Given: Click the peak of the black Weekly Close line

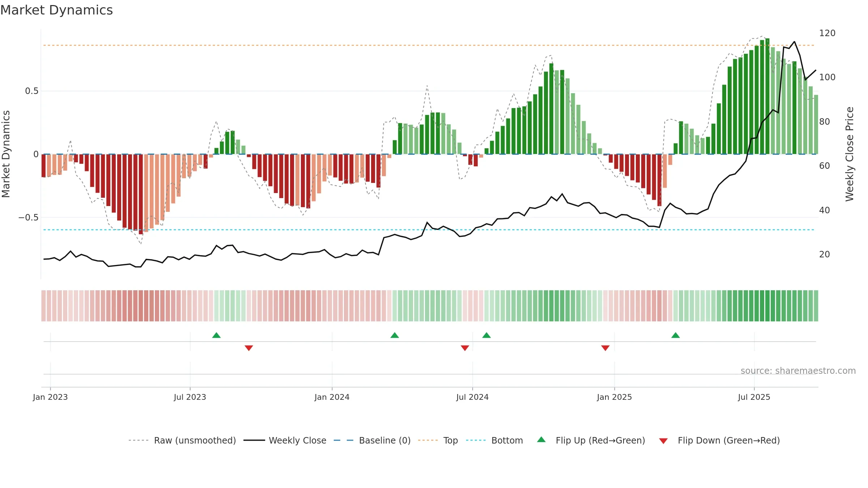Looking at the screenshot, I should point(794,42).
